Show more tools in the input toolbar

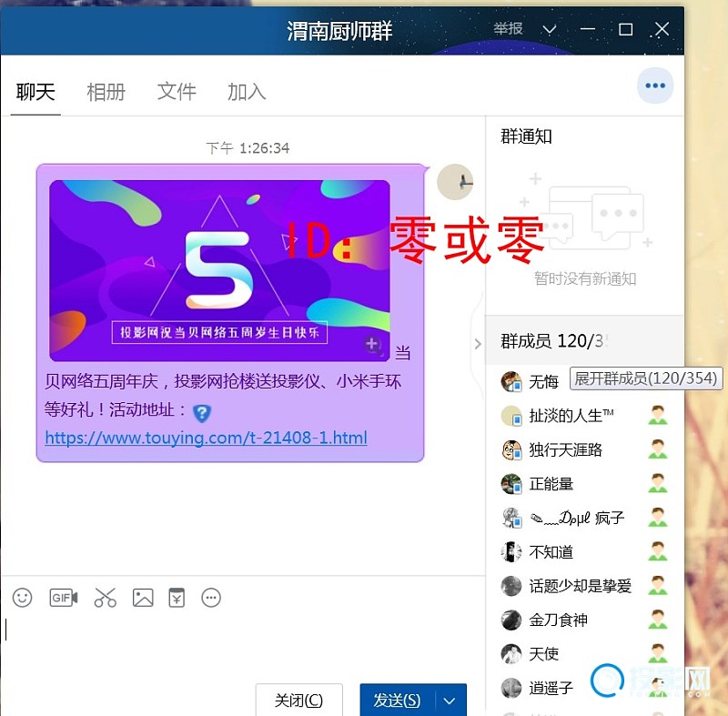(x=211, y=598)
